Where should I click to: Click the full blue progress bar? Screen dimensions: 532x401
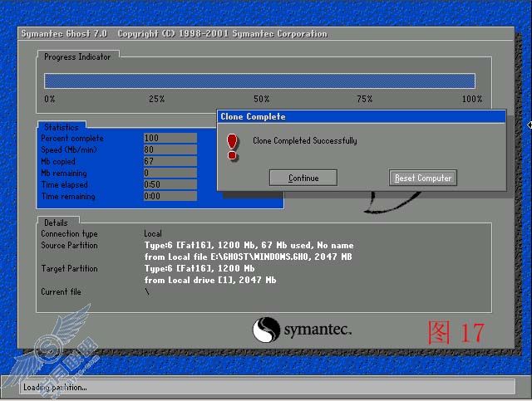click(259, 81)
